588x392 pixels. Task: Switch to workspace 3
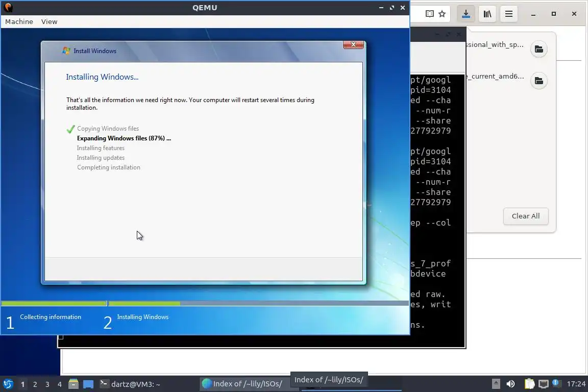coord(47,384)
